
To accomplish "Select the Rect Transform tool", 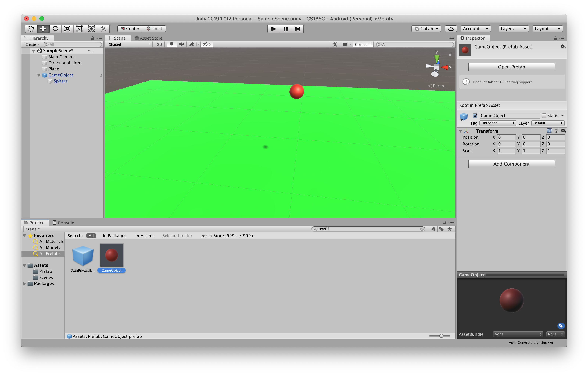I will 79,29.
